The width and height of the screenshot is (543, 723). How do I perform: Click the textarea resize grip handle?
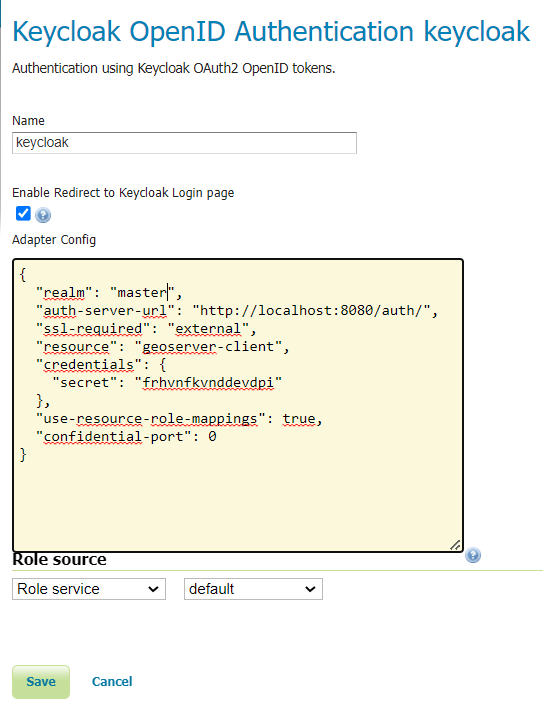click(455, 545)
